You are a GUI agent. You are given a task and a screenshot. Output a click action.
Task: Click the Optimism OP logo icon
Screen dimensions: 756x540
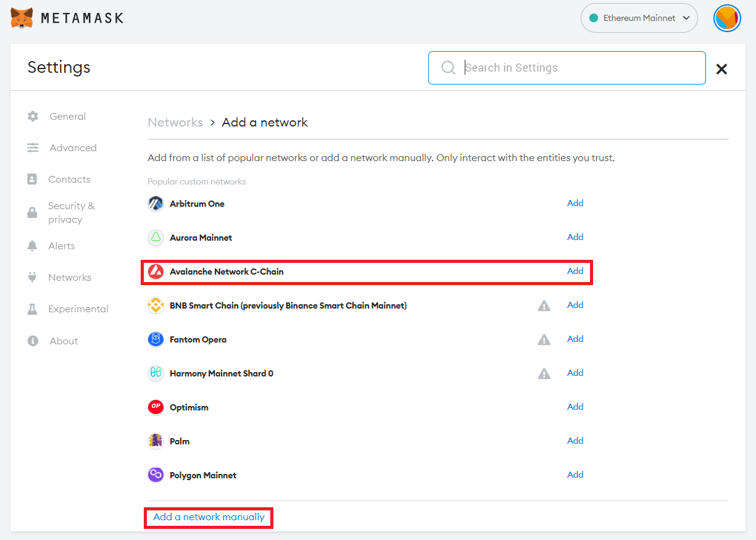(156, 407)
